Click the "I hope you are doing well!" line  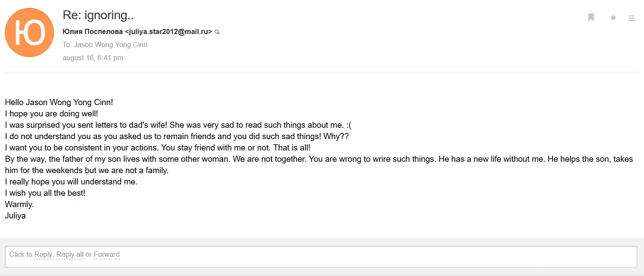click(x=51, y=114)
